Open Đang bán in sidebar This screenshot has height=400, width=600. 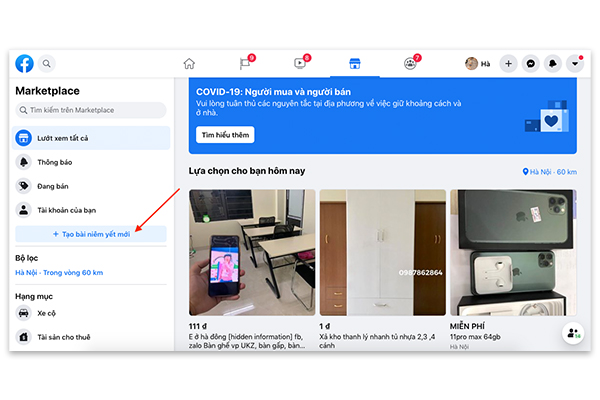click(x=91, y=186)
